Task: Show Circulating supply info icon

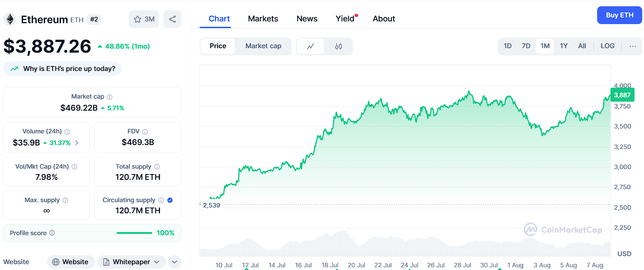Action: point(161,200)
